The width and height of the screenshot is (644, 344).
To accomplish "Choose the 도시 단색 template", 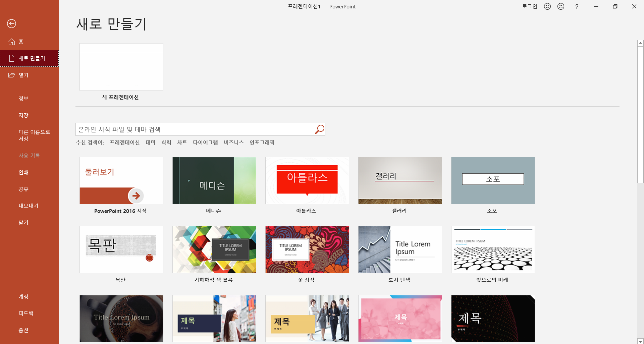I will click(400, 250).
